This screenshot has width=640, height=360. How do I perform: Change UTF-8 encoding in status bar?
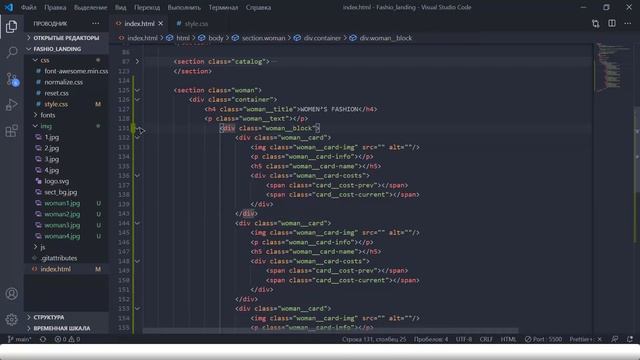point(464,339)
